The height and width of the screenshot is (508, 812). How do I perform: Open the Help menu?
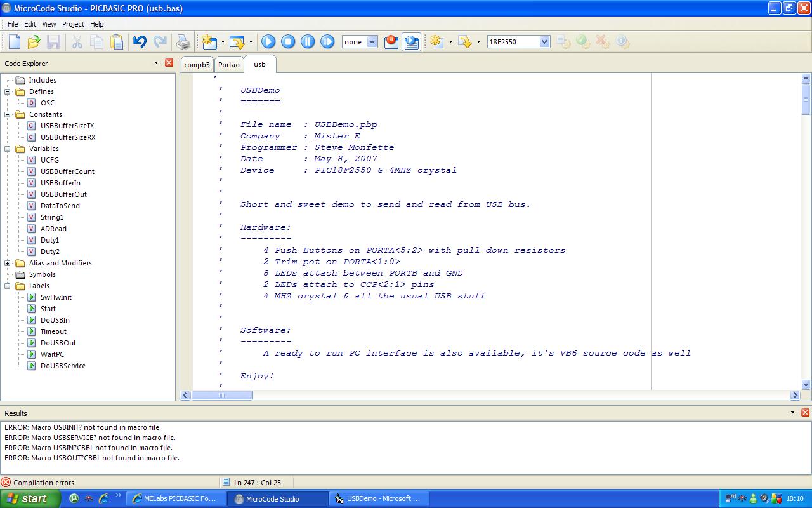click(x=97, y=24)
